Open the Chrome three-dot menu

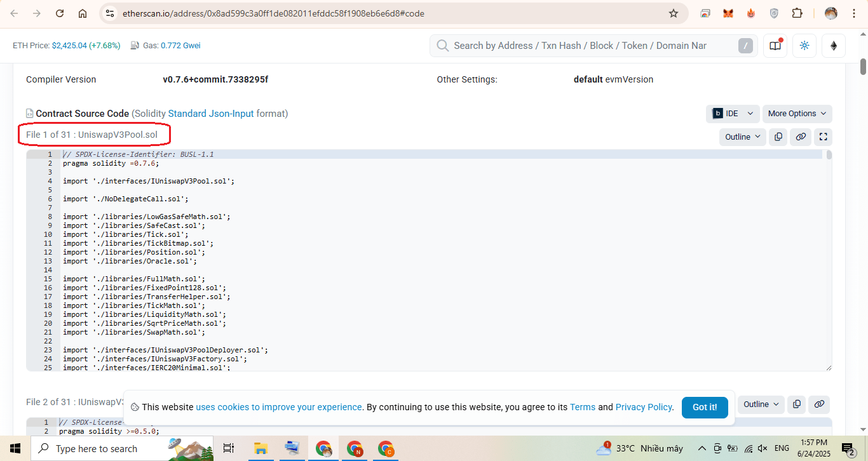click(853, 13)
